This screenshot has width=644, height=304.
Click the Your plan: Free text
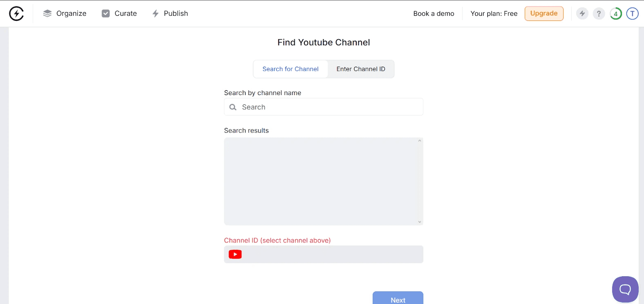coord(494,13)
